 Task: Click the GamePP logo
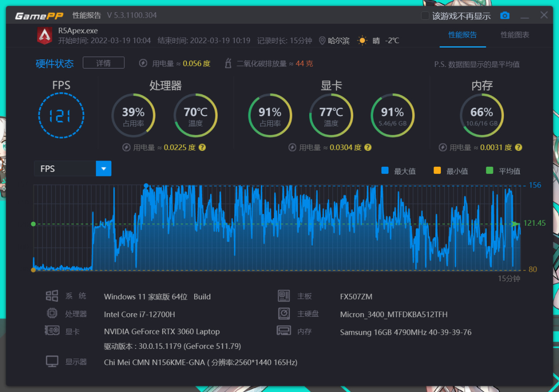[x=39, y=16]
